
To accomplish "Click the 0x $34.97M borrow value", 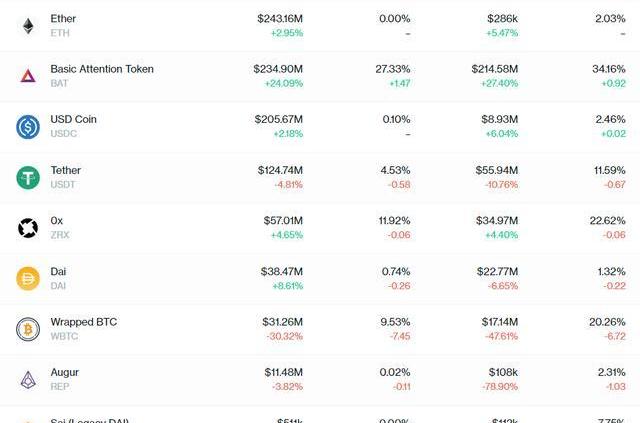I will pos(497,221).
